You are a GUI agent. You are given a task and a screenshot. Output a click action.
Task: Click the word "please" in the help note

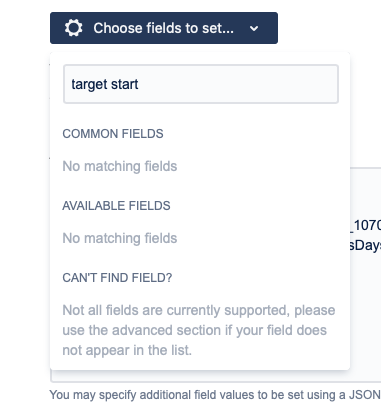315,311
